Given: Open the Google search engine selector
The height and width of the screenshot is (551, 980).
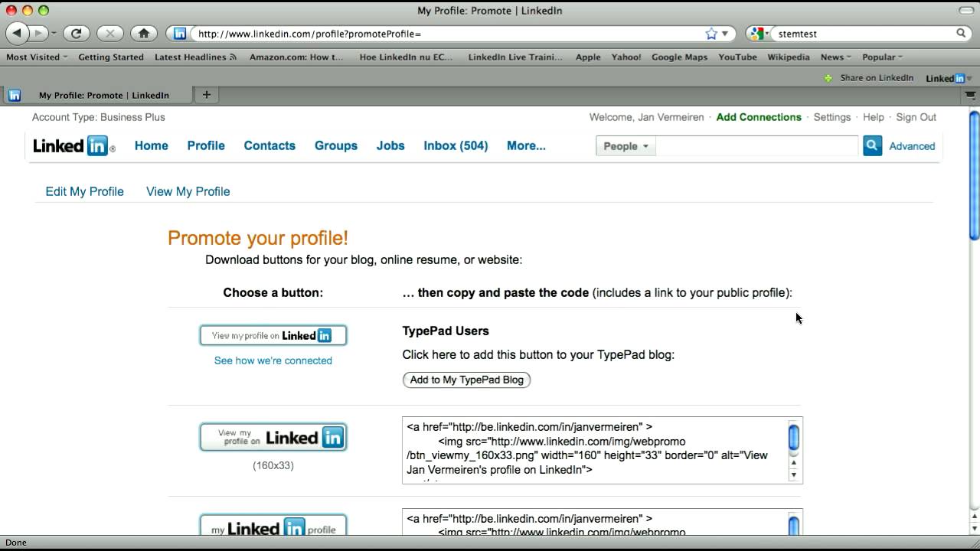Looking at the screenshot, I should (759, 34).
